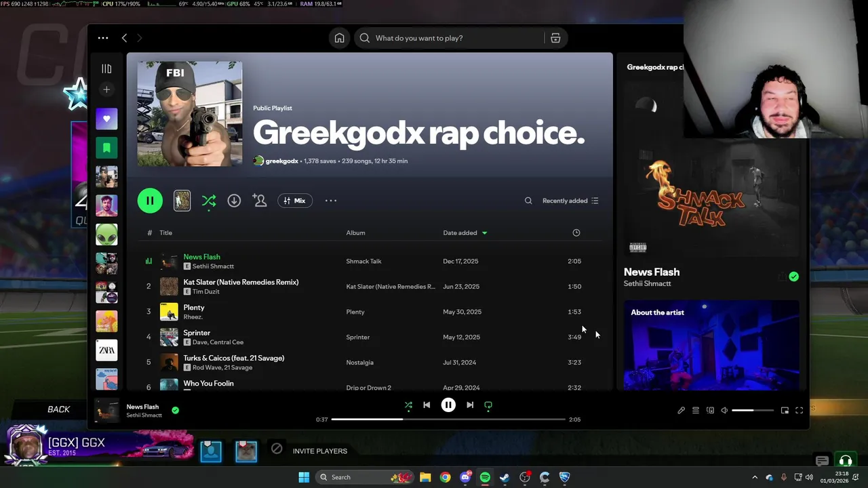This screenshot has height=488, width=868.
Task: Toggle saved checkmark beside News Flash in right panel
Action: click(793, 277)
